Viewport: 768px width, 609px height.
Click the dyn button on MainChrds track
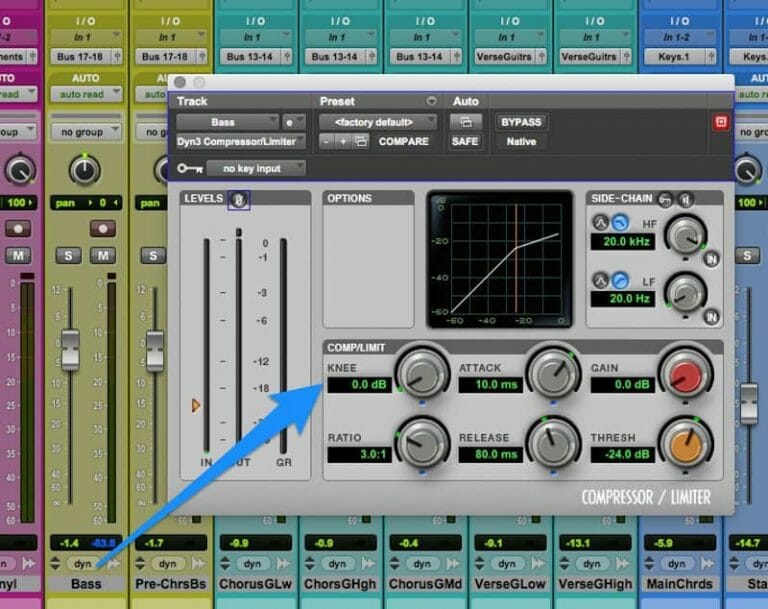676,564
